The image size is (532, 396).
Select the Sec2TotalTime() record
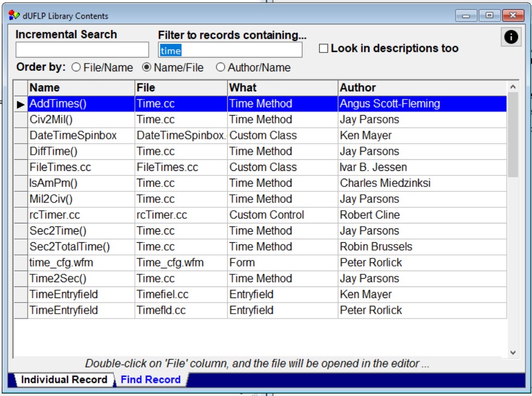70,247
